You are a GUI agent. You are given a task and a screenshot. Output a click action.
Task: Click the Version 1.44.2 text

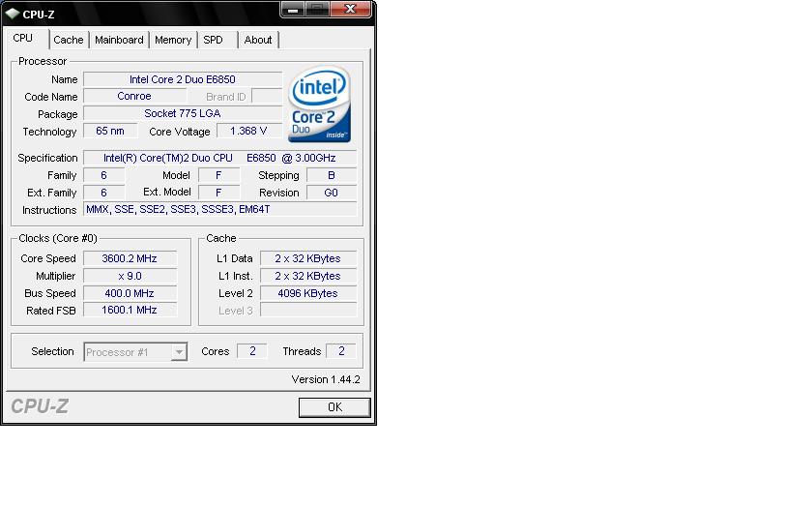click(326, 379)
